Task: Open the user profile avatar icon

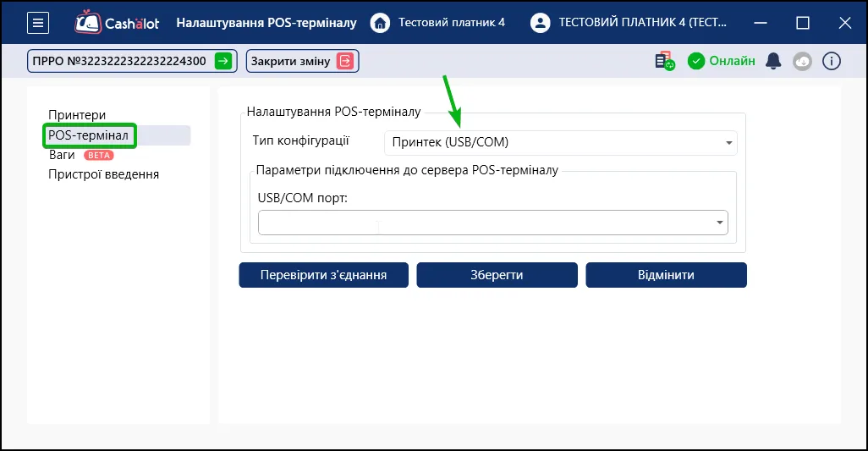Action: point(540,23)
